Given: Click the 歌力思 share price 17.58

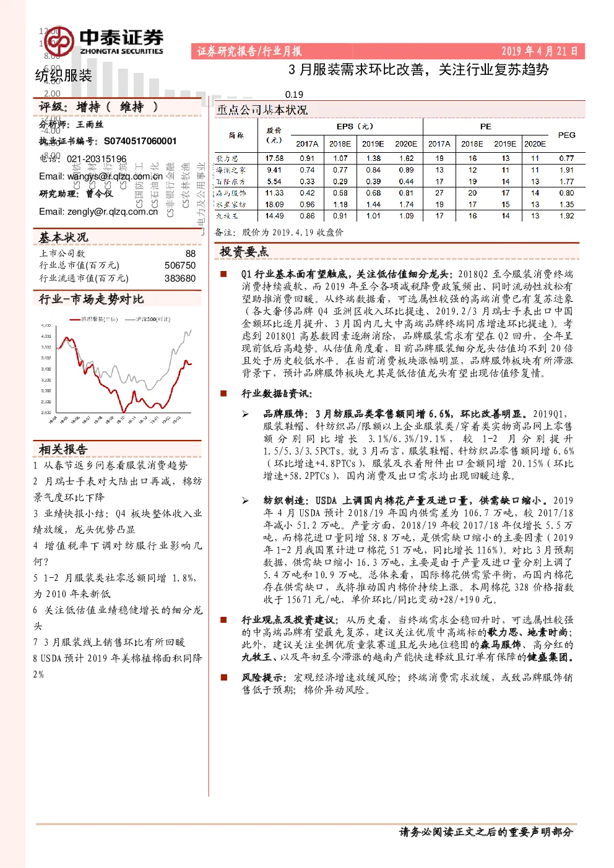Looking at the screenshot, I should [274, 158].
